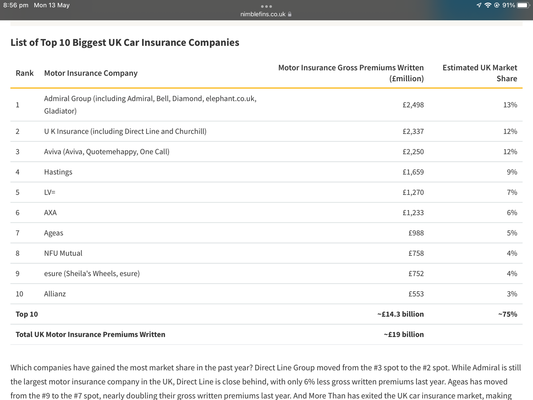Tap the Wi-Fi status icon
533x400 pixels.
click(488, 5)
